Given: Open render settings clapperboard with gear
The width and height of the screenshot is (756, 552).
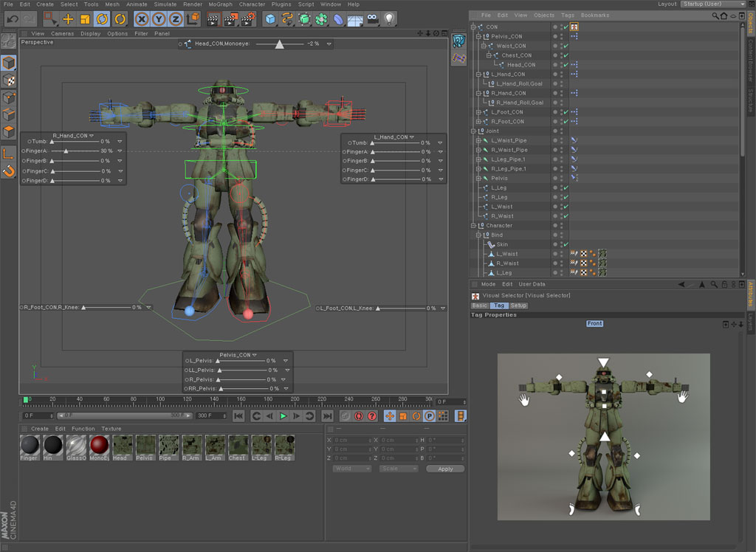Looking at the screenshot, I should pyautogui.click(x=247, y=19).
